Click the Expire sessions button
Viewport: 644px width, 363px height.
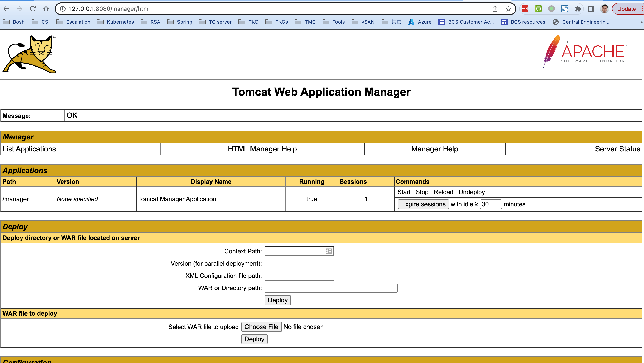point(423,204)
